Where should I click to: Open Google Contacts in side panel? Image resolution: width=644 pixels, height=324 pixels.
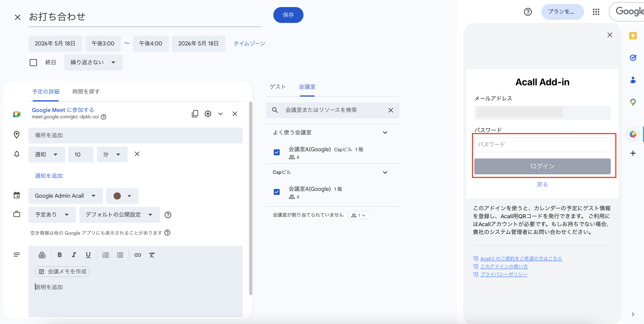pyautogui.click(x=633, y=80)
